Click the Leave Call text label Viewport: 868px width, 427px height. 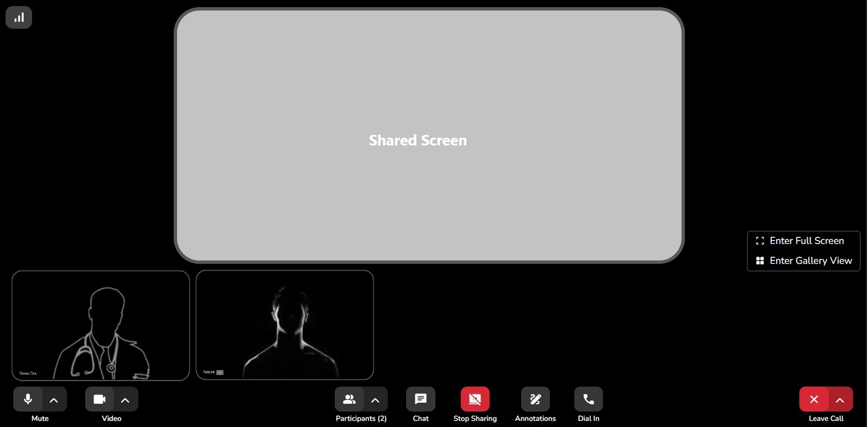pos(825,419)
